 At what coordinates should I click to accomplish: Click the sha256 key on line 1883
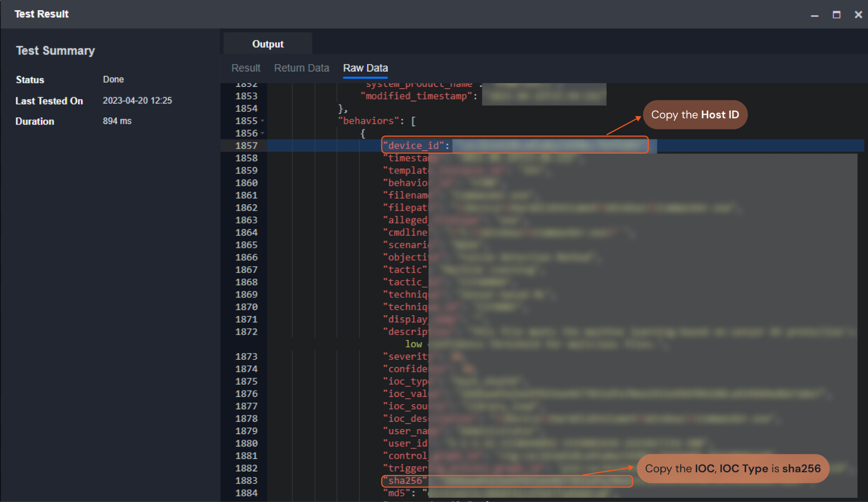click(x=405, y=481)
